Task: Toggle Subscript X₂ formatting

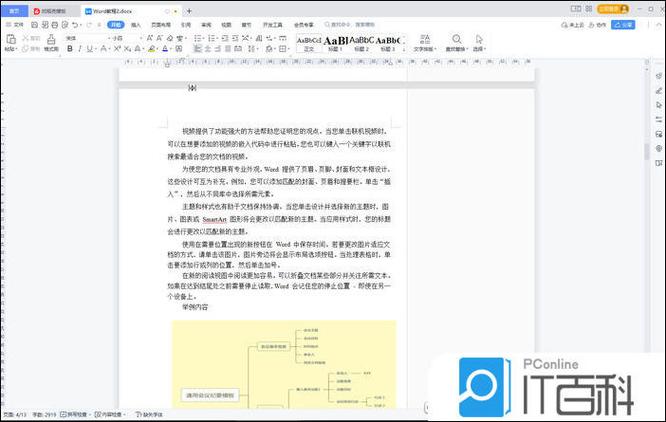Action: click(x=127, y=49)
